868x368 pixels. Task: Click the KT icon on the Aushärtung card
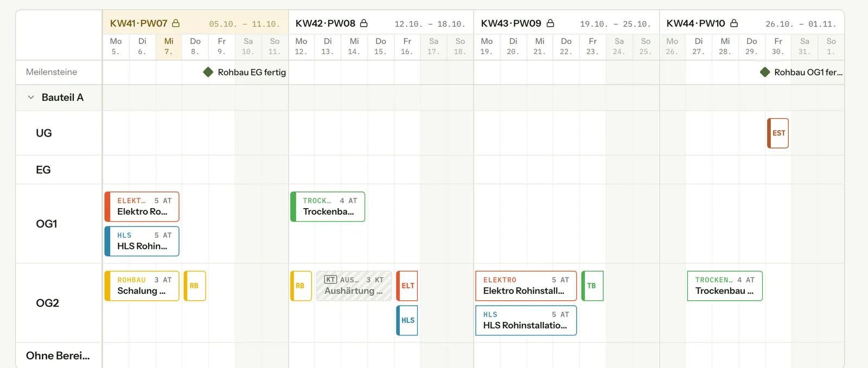pos(330,280)
